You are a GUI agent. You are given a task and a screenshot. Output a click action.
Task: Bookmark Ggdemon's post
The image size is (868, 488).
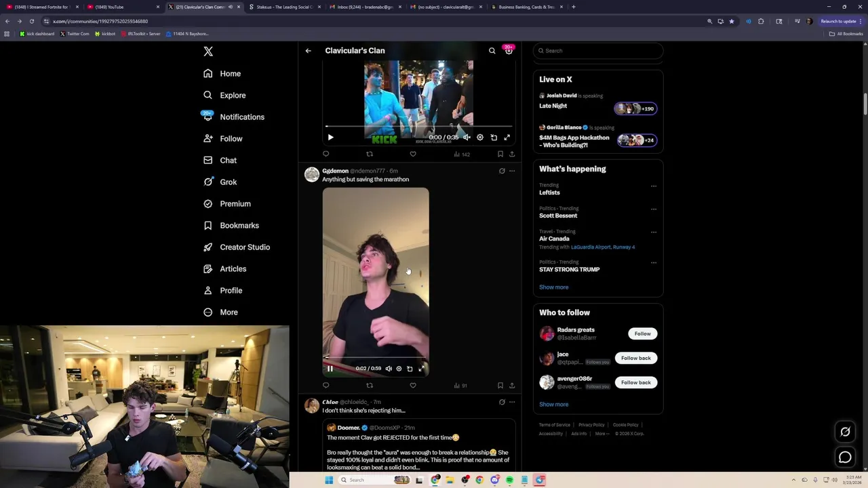click(x=500, y=386)
